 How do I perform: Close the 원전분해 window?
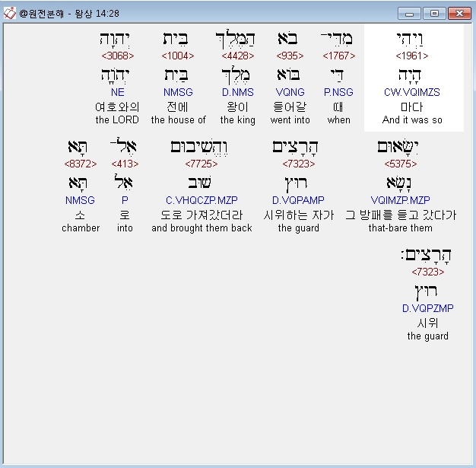[x=459, y=14]
